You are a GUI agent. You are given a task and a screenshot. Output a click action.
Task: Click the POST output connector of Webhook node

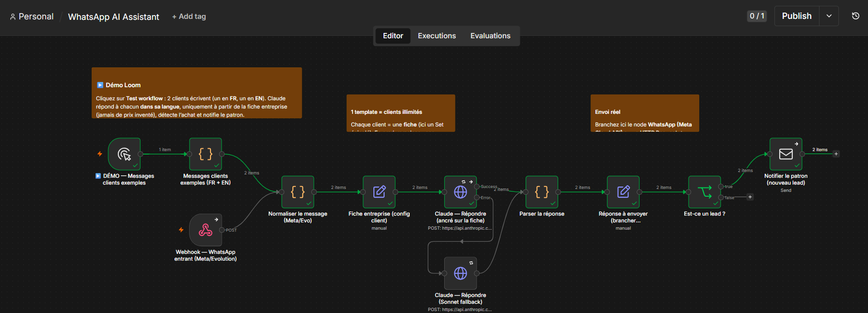point(222,230)
